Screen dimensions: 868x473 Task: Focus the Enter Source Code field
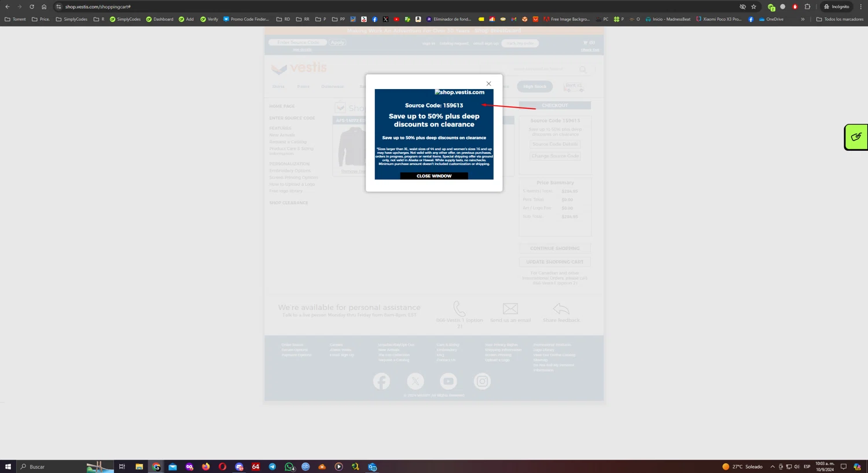point(298,42)
